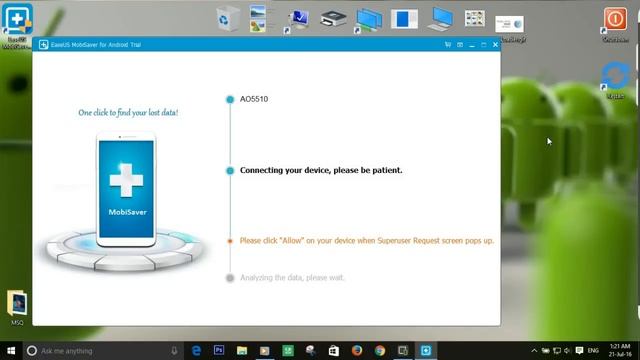Open the EaseUS MobiSaver desktop shortcut

pos(17,25)
